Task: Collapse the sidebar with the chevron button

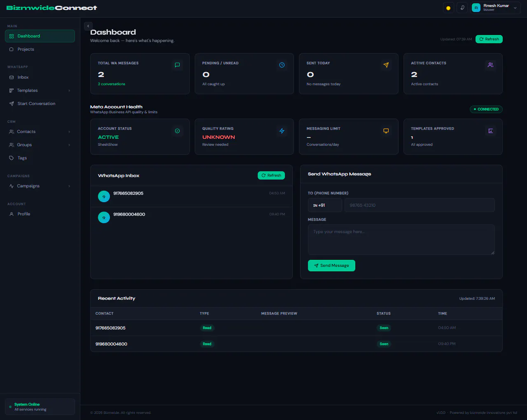Action: pyautogui.click(x=88, y=26)
